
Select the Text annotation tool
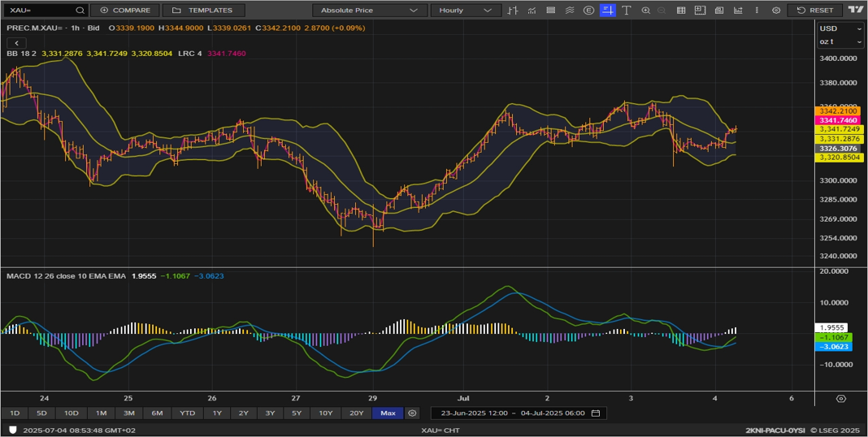pyautogui.click(x=627, y=10)
